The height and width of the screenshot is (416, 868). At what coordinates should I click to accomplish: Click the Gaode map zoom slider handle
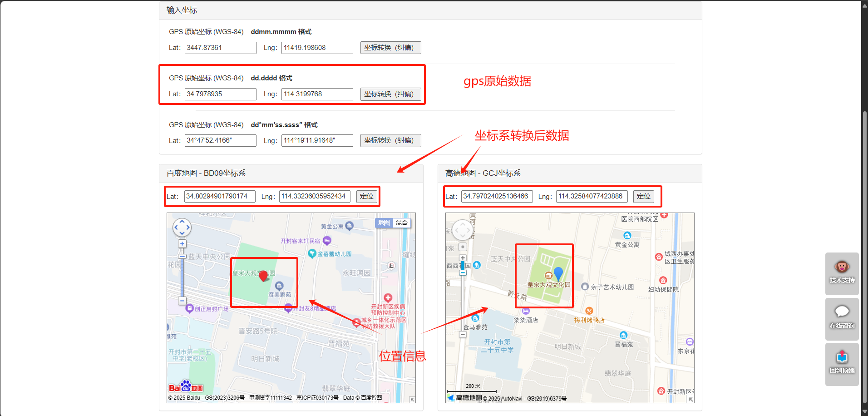pos(463,273)
